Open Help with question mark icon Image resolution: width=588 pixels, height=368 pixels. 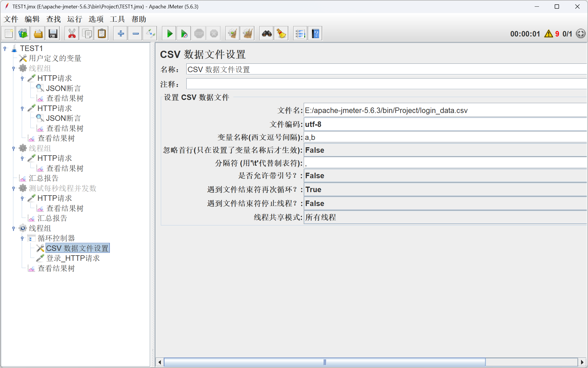315,34
